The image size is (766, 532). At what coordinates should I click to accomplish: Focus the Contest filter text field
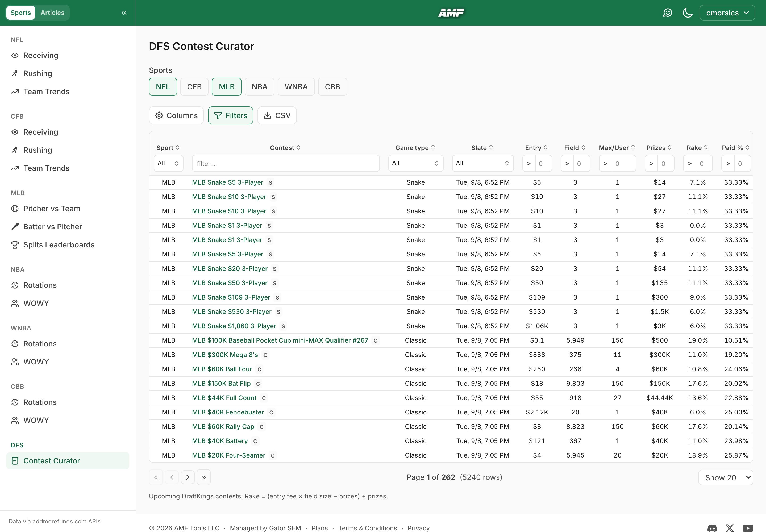click(286, 163)
